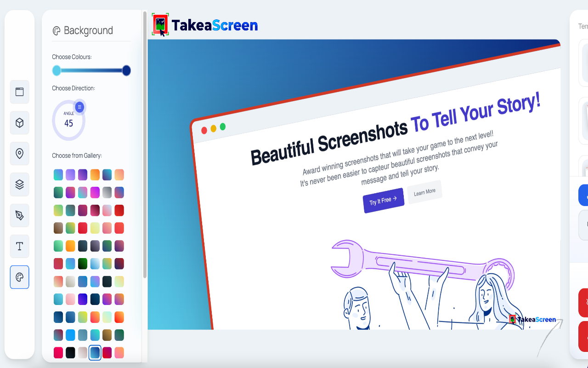Click the "Choose Direction:" label
The height and width of the screenshot is (368, 588).
(x=73, y=88)
